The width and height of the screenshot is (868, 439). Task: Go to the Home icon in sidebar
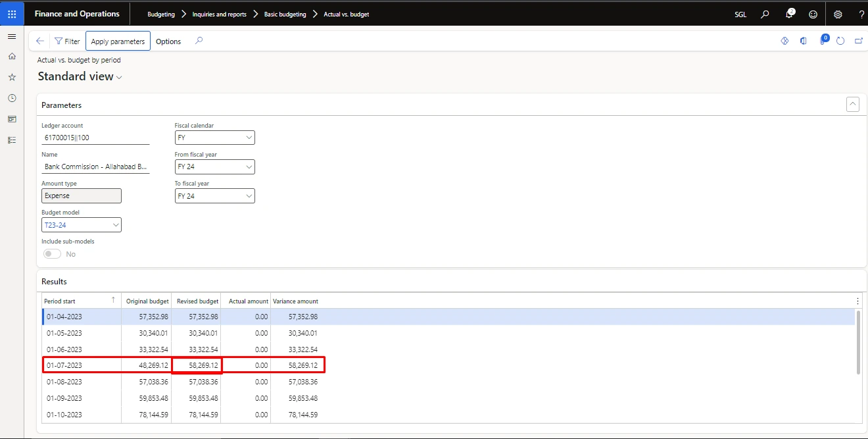[12, 57]
